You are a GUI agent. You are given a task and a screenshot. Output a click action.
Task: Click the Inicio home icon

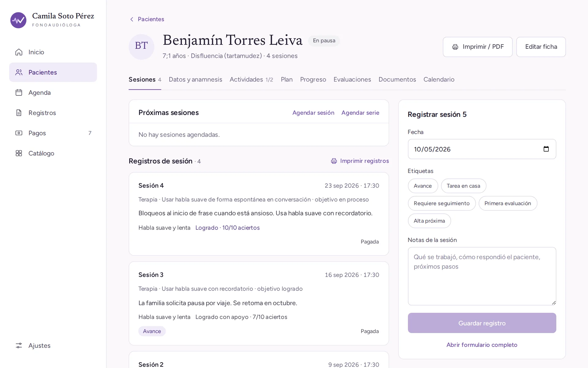coord(19,52)
